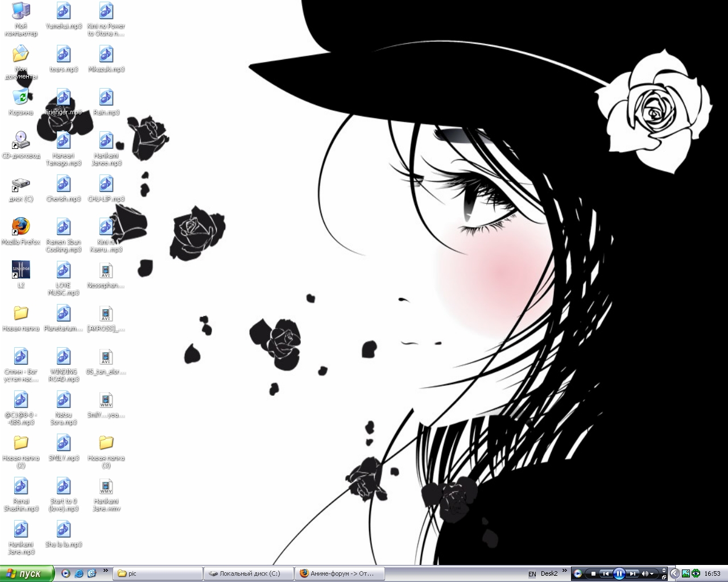Select the Sha la la.mp3 file

(64, 534)
